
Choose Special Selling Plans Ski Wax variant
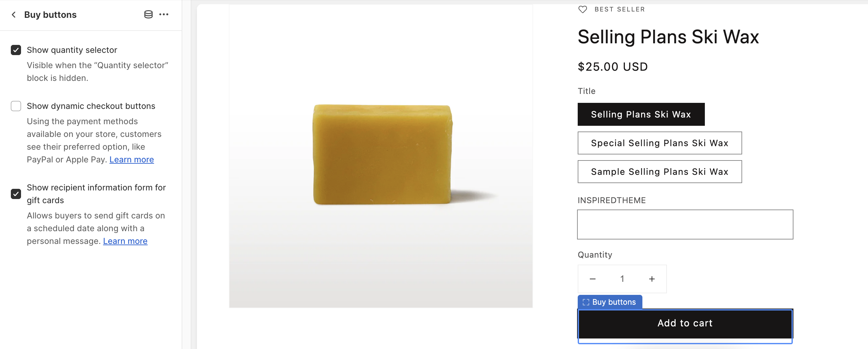click(x=659, y=143)
